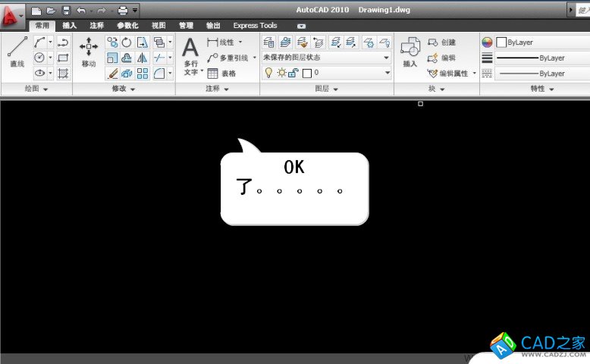590x364 pixels.
Task: Click the Layer Isolate icon
Action: point(335,42)
